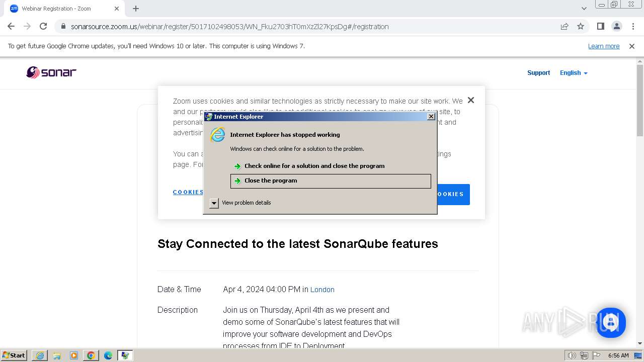Open the London time zone link
Image resolution: width=644 pixels, height=362 pixels.
coord(323,290)
